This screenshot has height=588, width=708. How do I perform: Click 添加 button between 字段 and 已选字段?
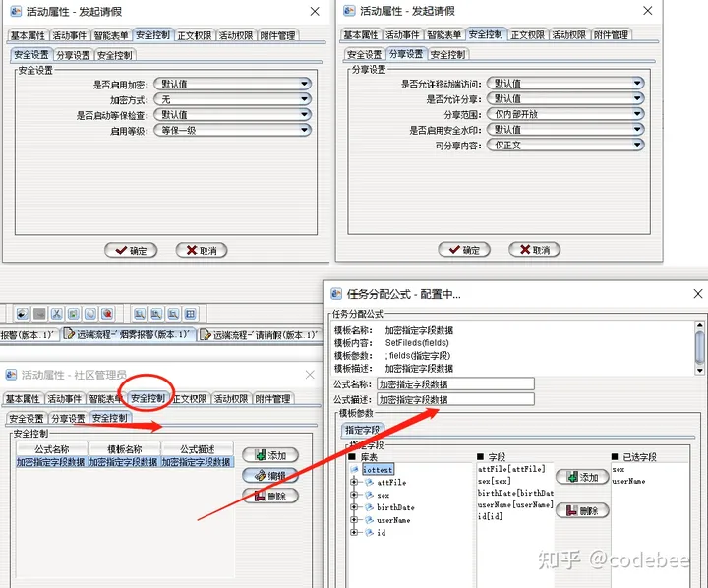(x=582, y=477)
